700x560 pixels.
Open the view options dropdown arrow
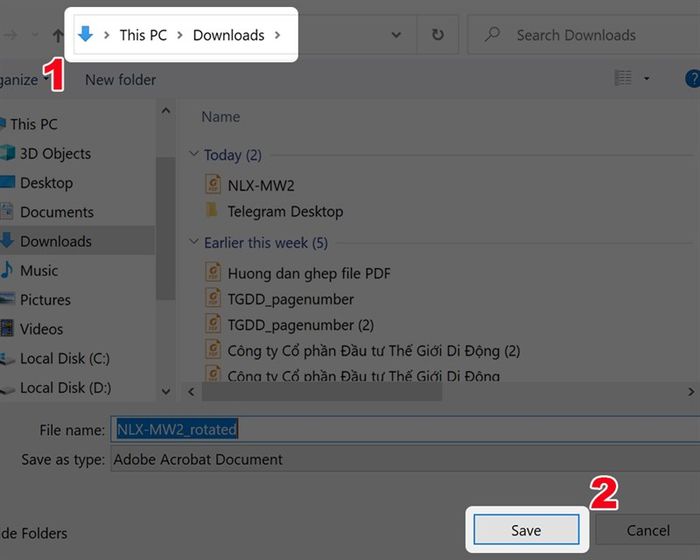point(647,78)
